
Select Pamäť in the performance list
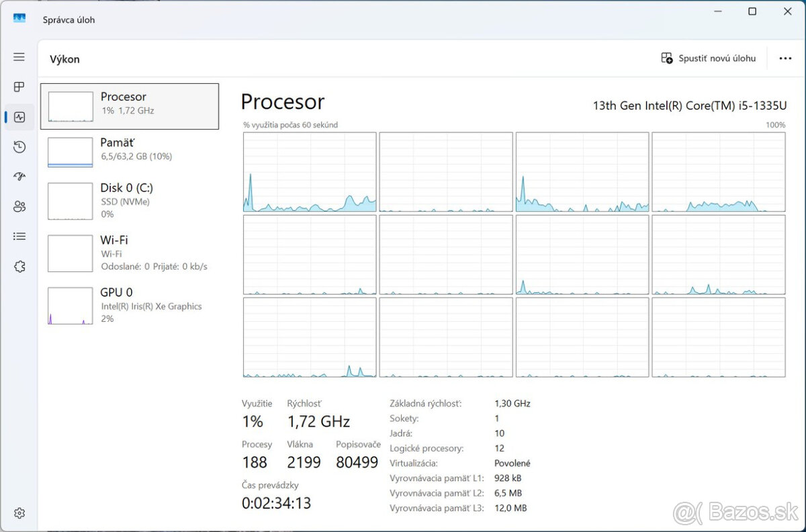[130, 152]
